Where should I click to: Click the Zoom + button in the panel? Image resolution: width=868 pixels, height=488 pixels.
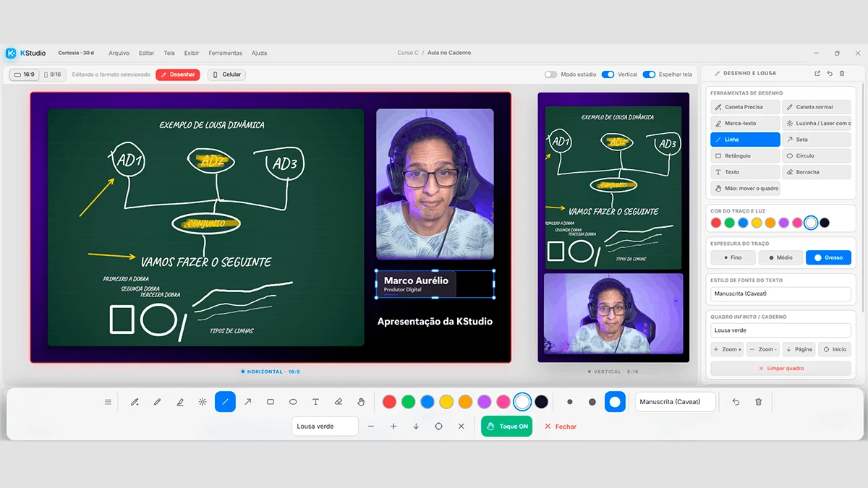coord(727,349)
